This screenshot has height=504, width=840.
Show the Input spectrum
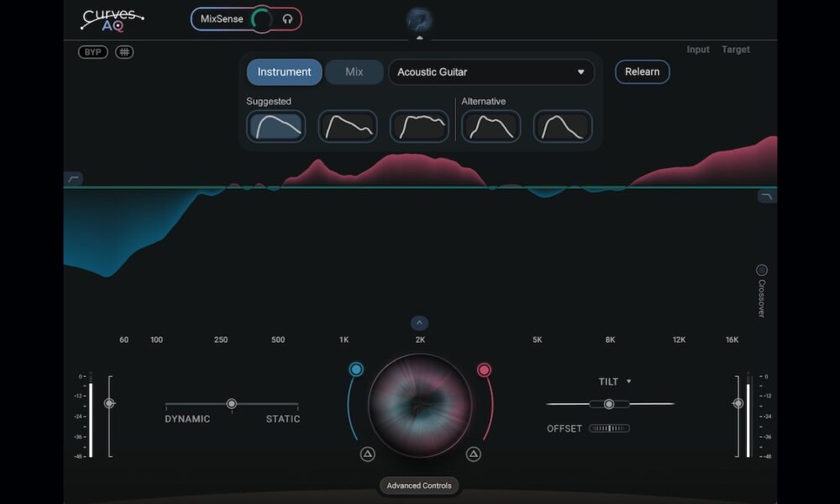[698, 50]
